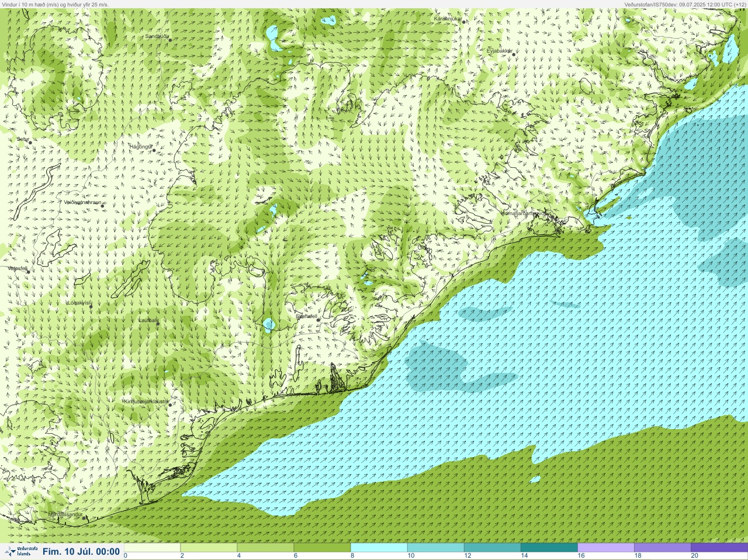Click the Veðurstofa Íslands logo

[21, 551]
